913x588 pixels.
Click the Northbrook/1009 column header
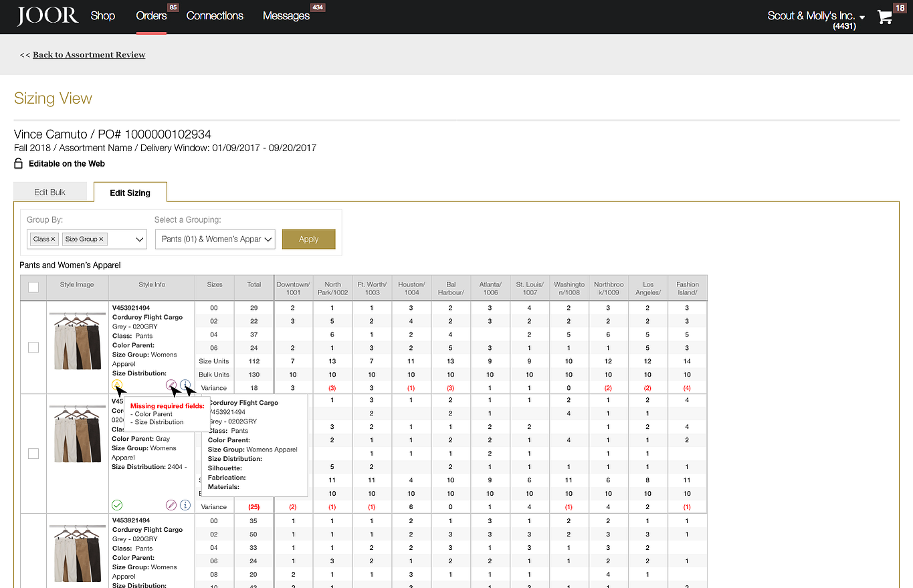609,288
